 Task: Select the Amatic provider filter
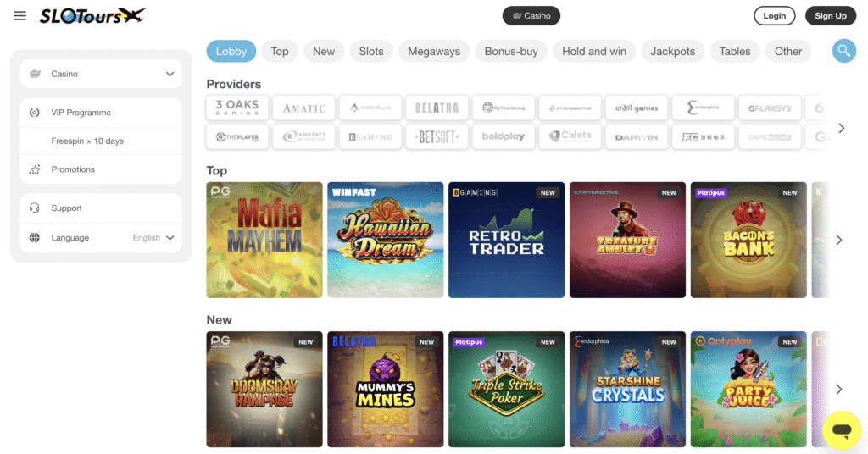304,108
